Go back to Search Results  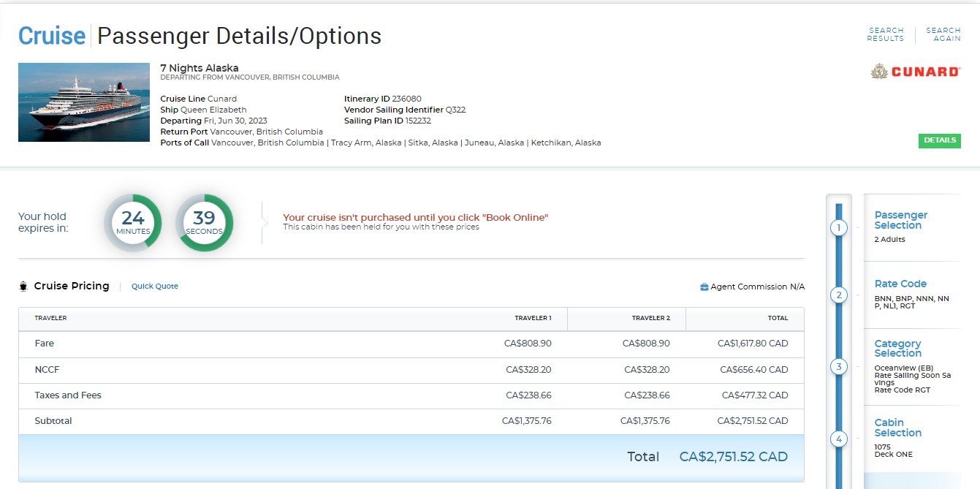click(885, 34)
